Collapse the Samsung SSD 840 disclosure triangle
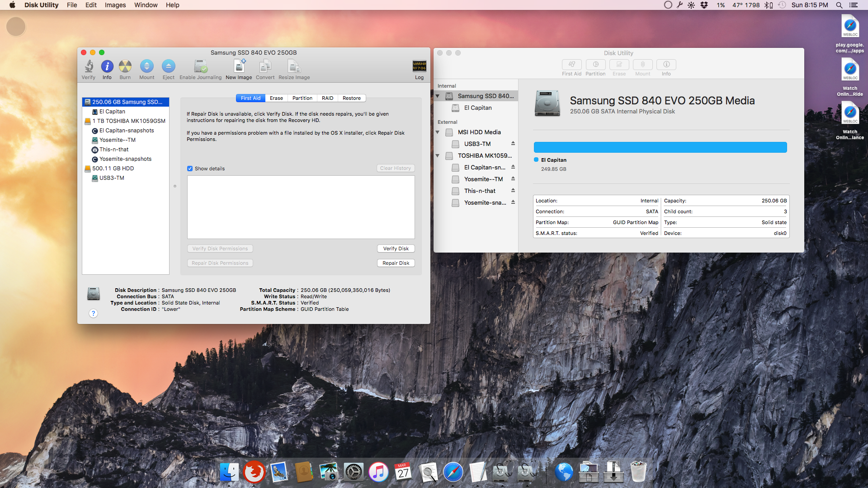 click(438, 96)
